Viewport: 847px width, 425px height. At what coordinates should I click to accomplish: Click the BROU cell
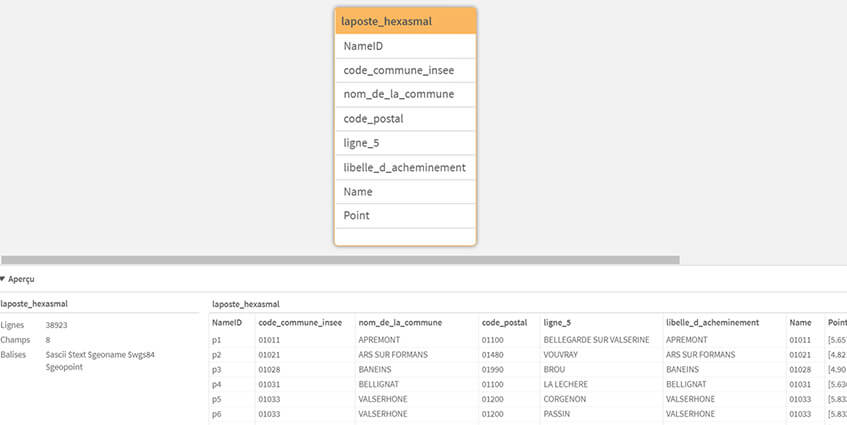(554, 369)
